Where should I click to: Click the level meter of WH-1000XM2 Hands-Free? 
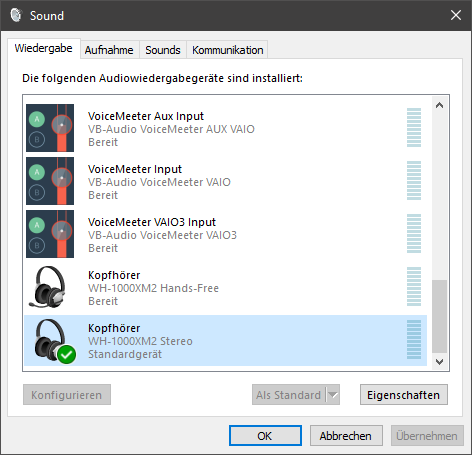click(x=414, y=287)
